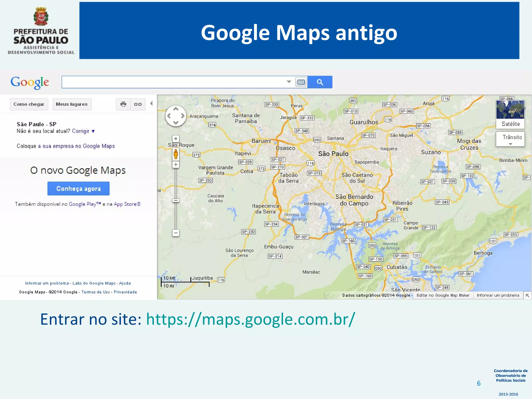Switch to Satélite view thumbnail

click(x=510, y=114)
